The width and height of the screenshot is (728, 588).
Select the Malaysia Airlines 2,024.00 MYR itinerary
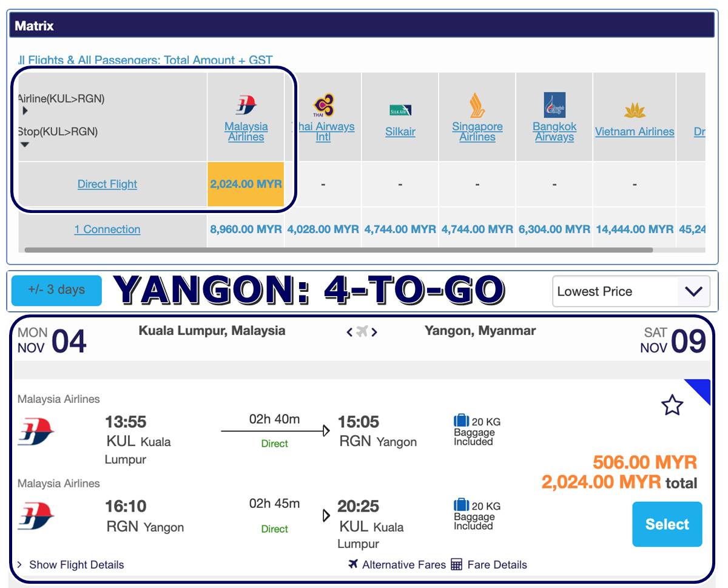tap(667, 524)
